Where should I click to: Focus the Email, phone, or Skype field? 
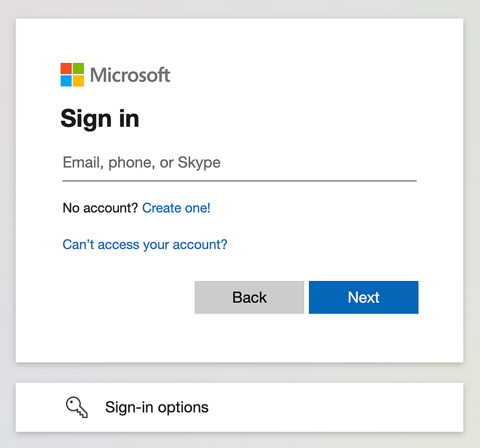[x=239, y=163]
